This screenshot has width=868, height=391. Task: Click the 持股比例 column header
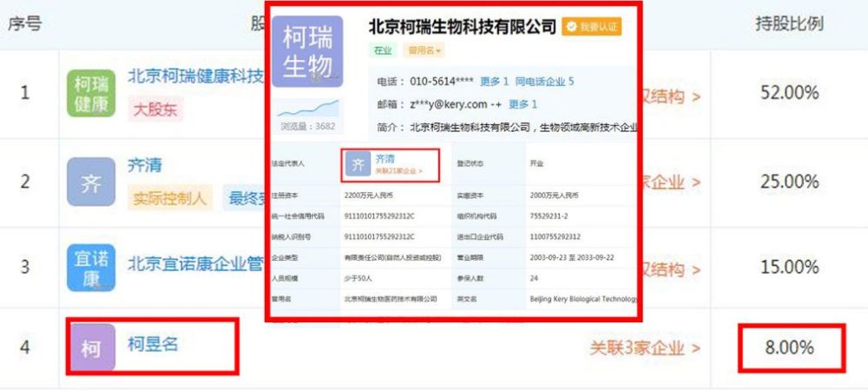790,23
